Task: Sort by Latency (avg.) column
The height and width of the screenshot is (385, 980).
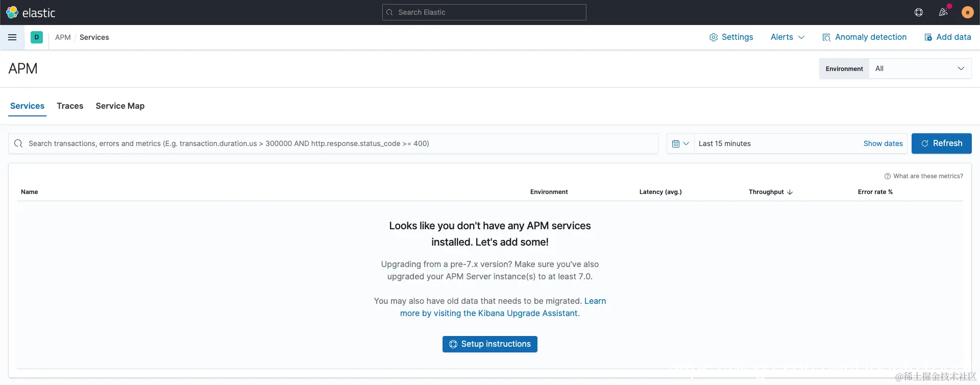Action: tap(660, 192)
